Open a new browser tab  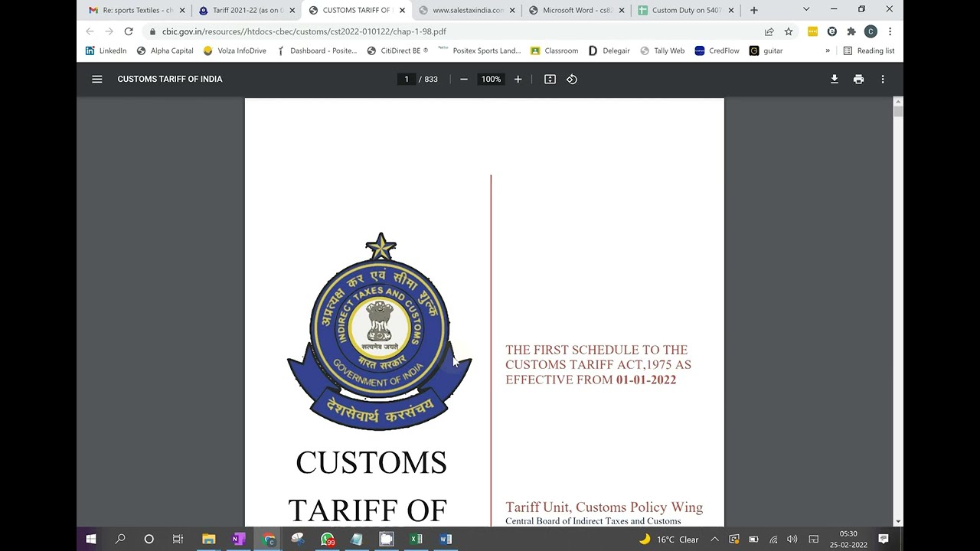[754, 10]
